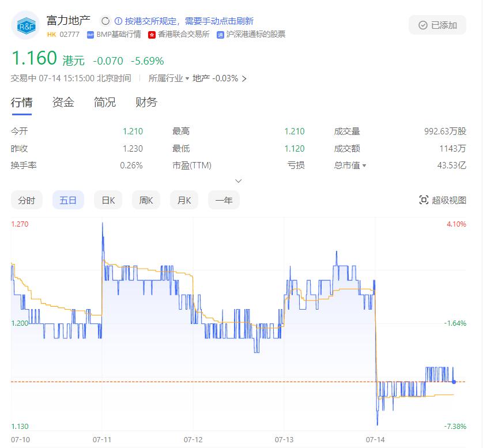Switch to the 财务 tab

coord(145,102)
